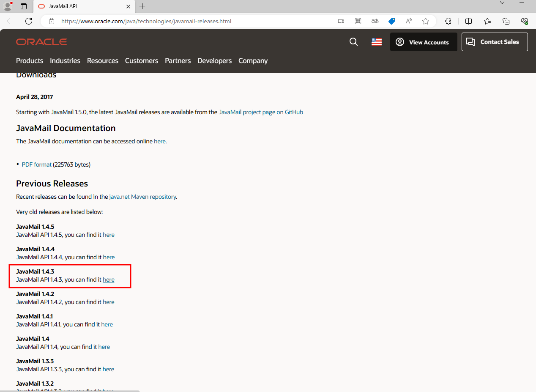Open the Company menu
536x392 pixels.
click(253, 60)
